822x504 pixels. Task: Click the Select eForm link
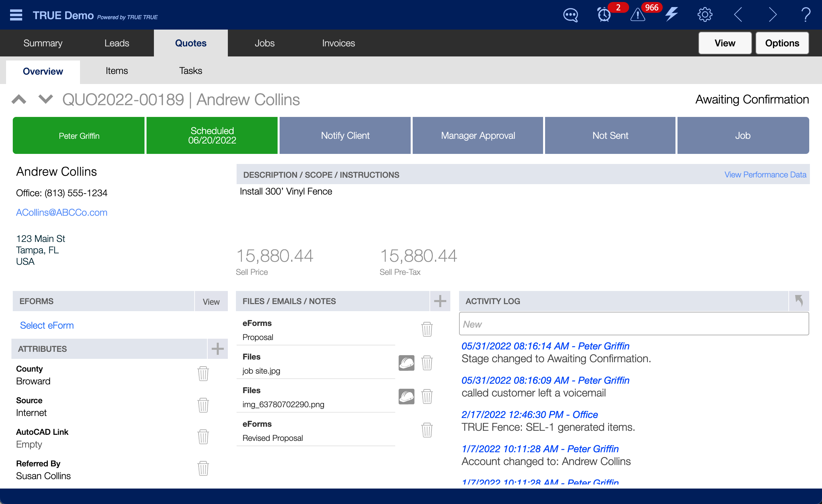(47, 325)
